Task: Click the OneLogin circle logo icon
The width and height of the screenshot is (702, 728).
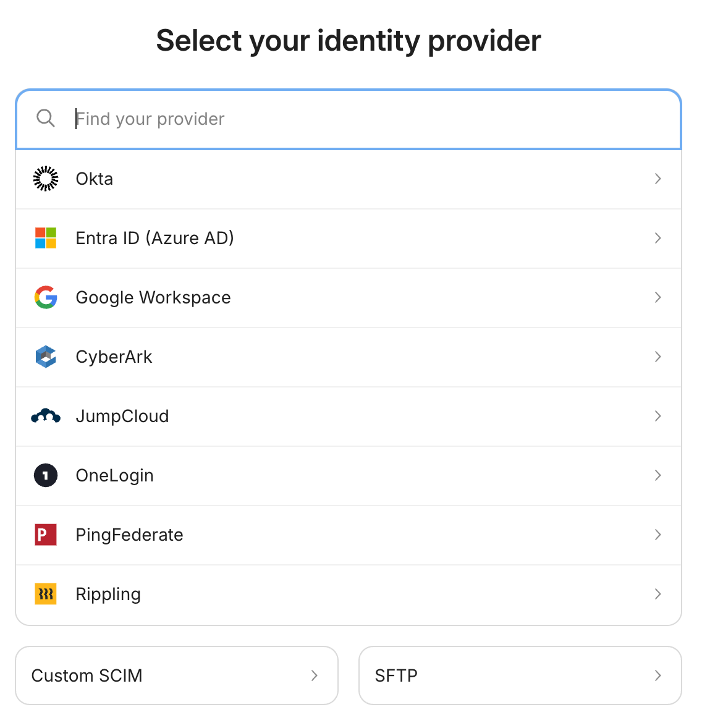Action: point(46,475)
